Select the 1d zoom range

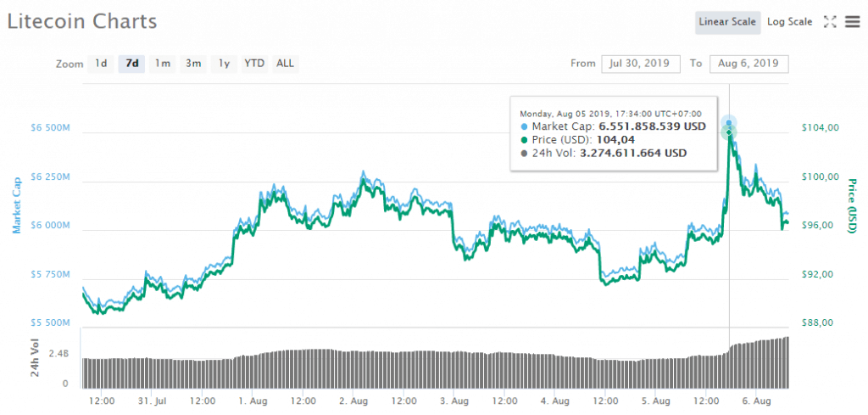click(x=101, y=64)
